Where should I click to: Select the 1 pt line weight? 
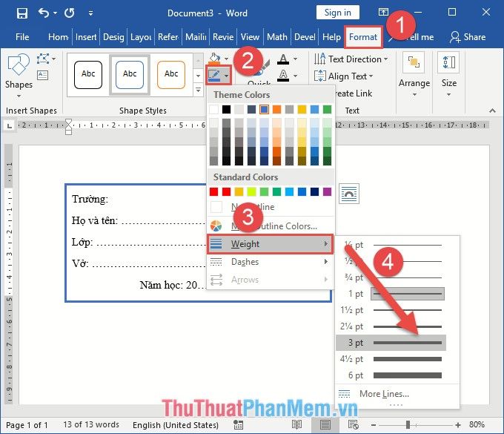tap(391, 294)
